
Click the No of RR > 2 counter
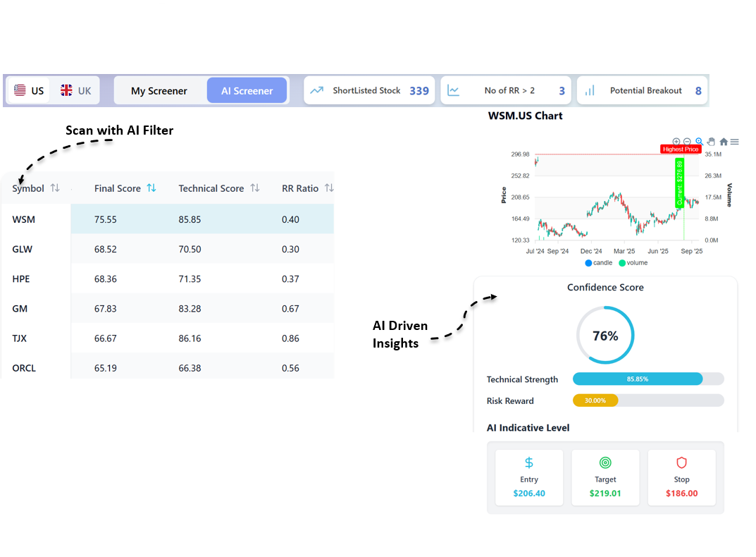505,90
